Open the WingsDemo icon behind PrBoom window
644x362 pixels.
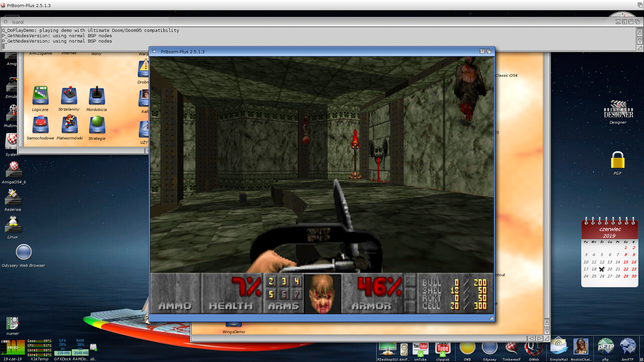[x=234, y=324]
